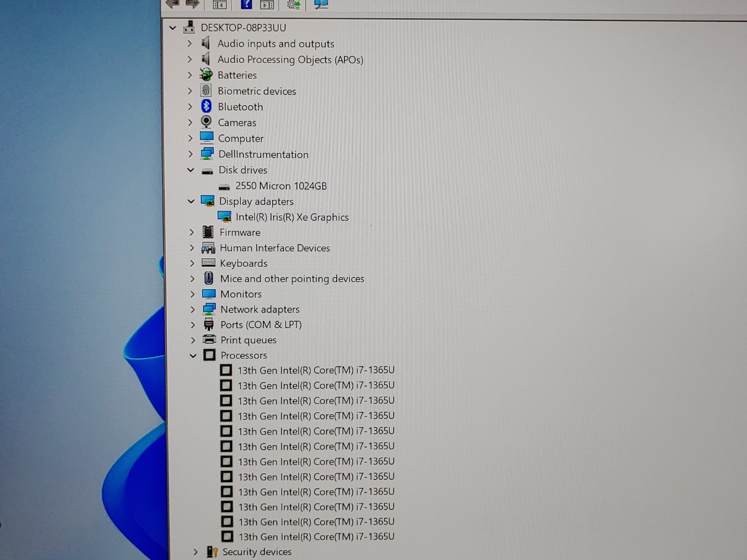747x560 pixels.
Task: Click the Update device driver toolbar icon
Action: coord(294,4)
